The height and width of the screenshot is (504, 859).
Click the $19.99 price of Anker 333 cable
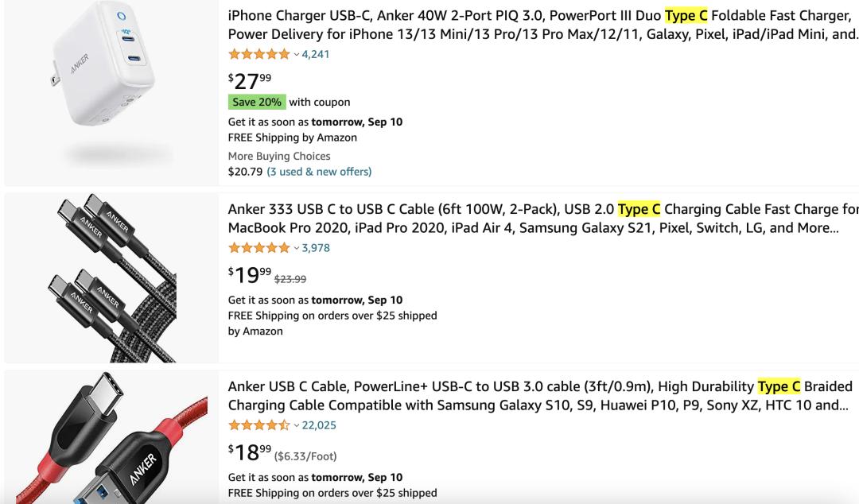pyautogui.click(x=250, y=275)
